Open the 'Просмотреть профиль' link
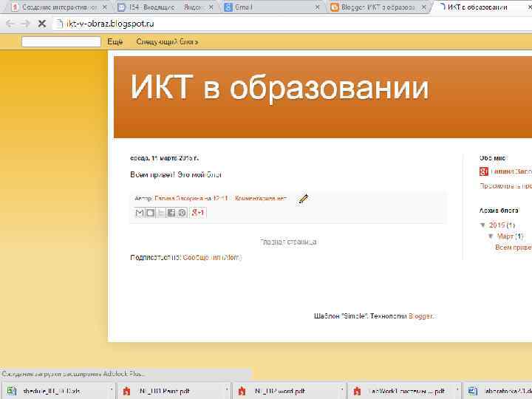The height and width of the screenshot is (399, 532). coord(505,186)
